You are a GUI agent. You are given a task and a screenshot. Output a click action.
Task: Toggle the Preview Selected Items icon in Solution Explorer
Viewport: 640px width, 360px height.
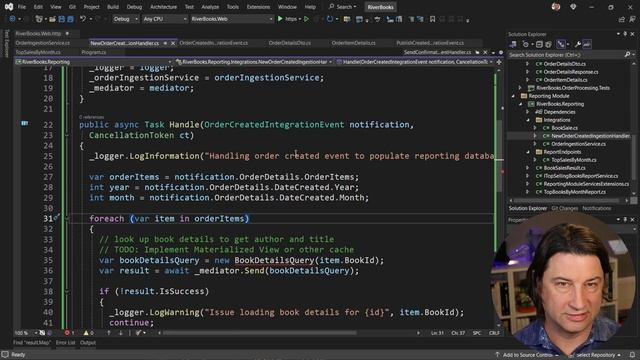point(587,44)
